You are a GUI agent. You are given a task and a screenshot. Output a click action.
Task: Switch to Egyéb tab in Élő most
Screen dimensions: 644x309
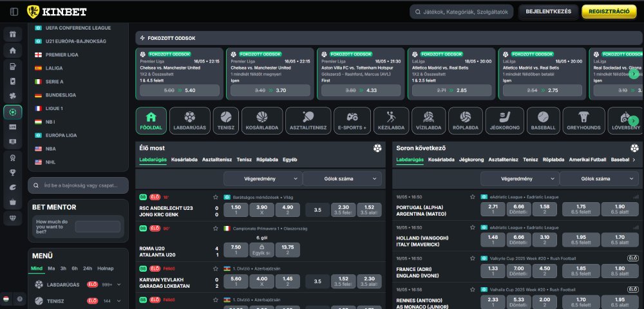tap(290, 159)
